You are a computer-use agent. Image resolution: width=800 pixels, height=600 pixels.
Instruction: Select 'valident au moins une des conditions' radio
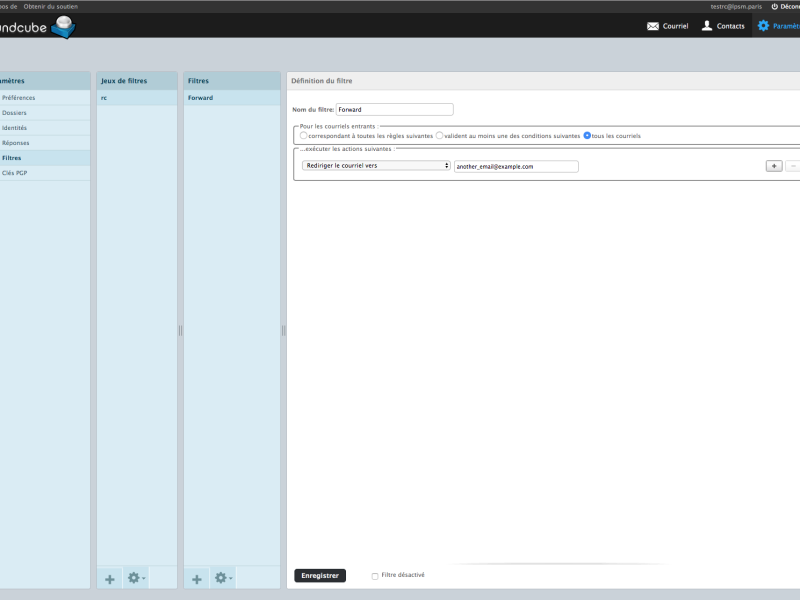(439, 136)
